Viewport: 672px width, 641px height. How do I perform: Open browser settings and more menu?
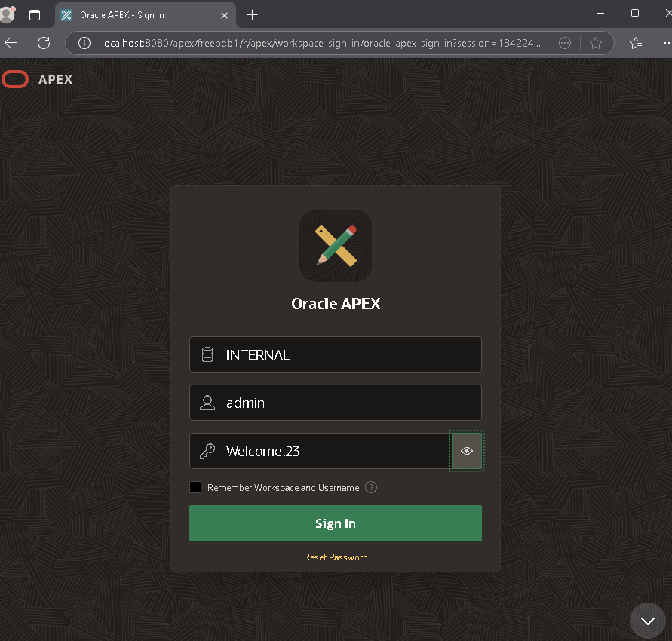click(x=667, y=43)
